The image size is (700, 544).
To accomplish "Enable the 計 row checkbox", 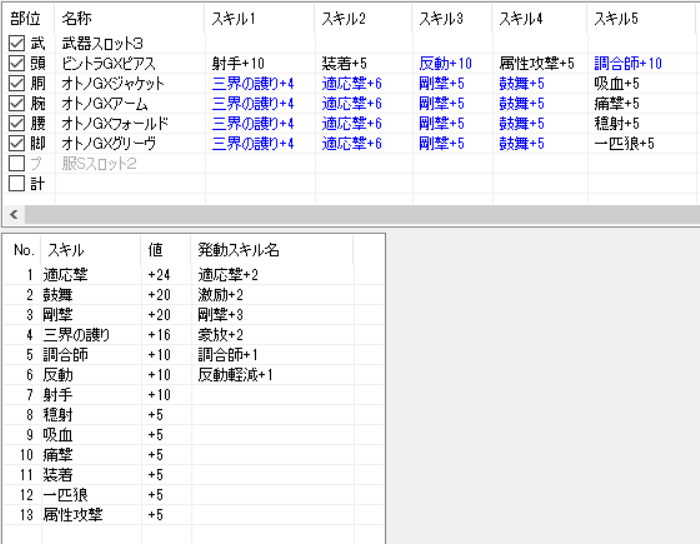I will click(x=17, y=183).
